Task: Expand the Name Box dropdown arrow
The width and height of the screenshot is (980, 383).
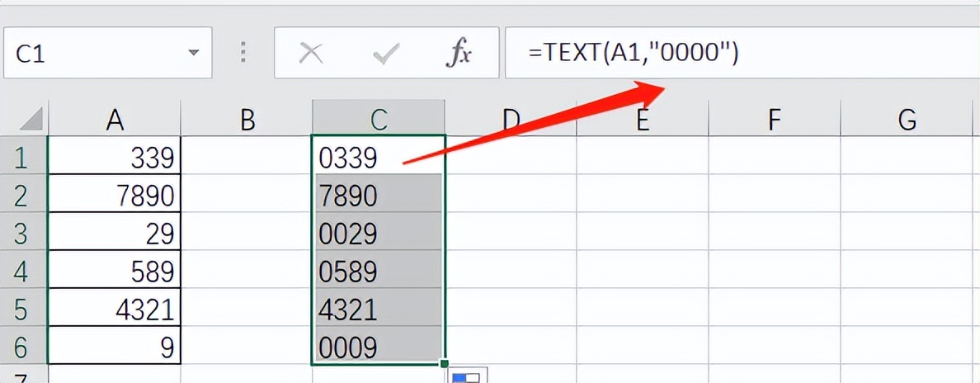Action: point(194,54)
